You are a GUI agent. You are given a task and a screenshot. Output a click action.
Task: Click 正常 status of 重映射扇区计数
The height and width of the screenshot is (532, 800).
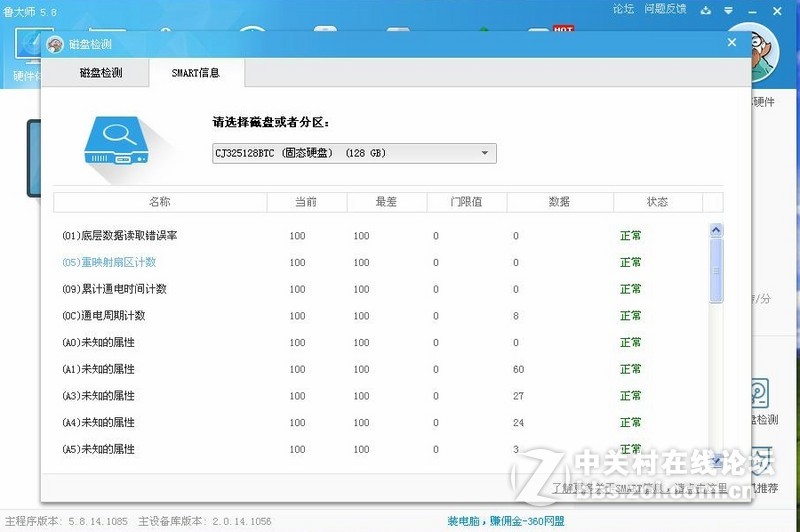pyautogui.click(x=631, y=262)
